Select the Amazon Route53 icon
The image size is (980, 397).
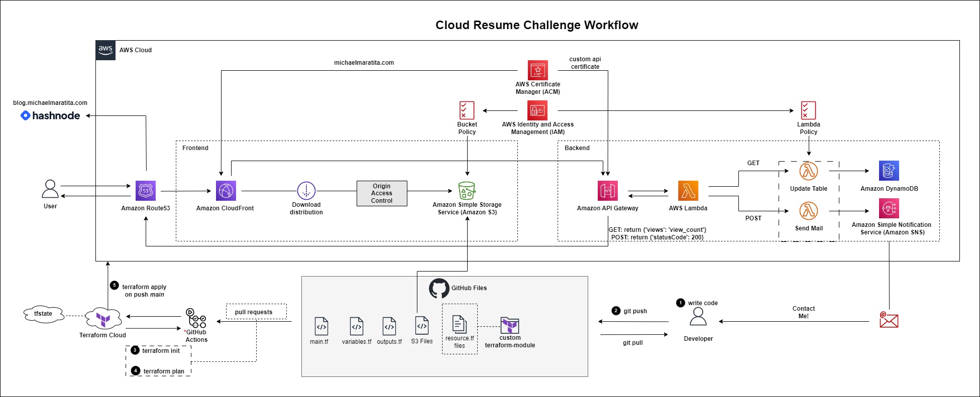coord(146,191)
